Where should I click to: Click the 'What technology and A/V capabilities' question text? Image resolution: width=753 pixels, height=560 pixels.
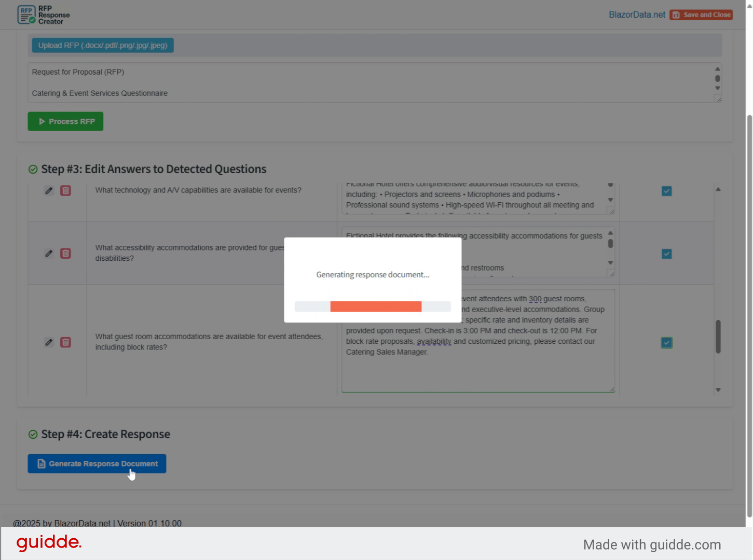tap(198, 190)
